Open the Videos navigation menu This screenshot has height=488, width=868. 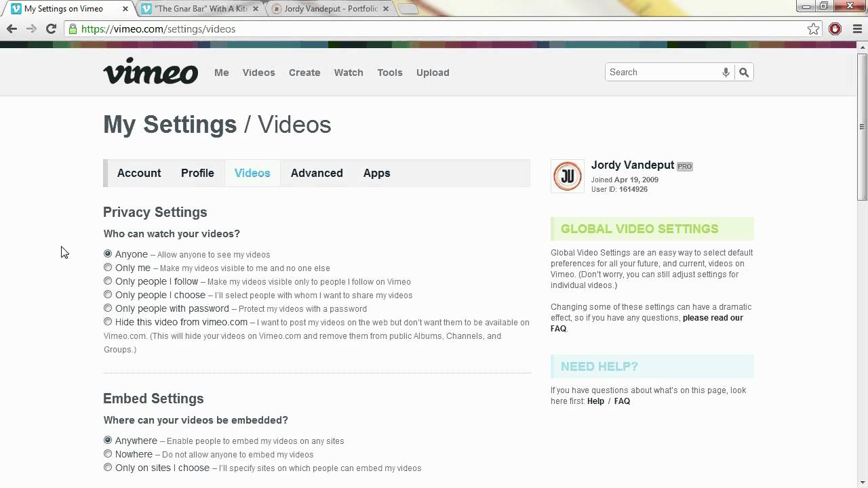[x=259, y=73]
